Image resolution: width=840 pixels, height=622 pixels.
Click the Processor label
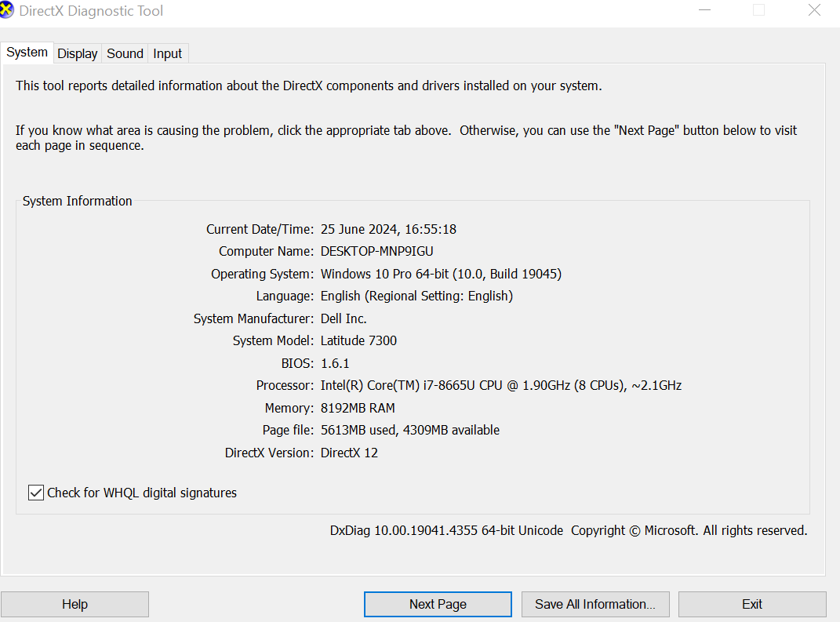[285, 386]
